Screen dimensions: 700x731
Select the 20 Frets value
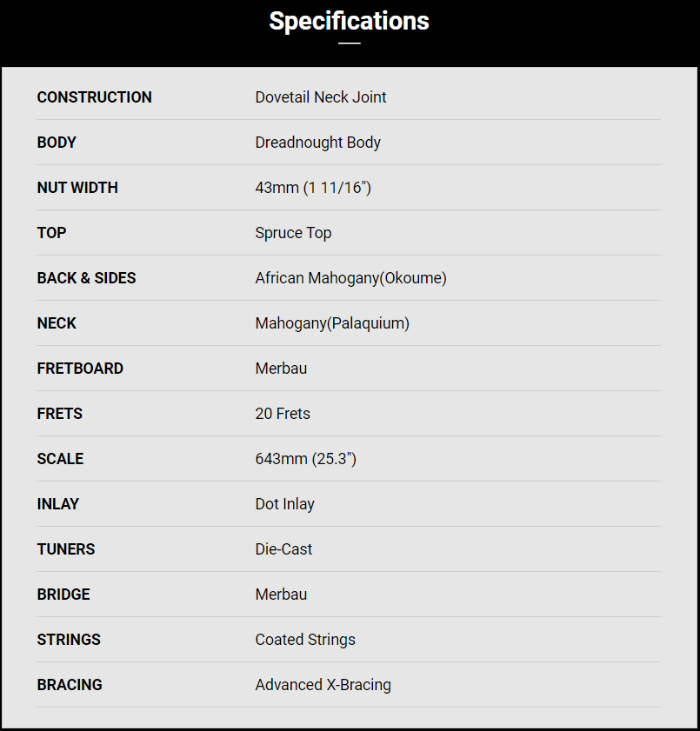pos(283,414)
